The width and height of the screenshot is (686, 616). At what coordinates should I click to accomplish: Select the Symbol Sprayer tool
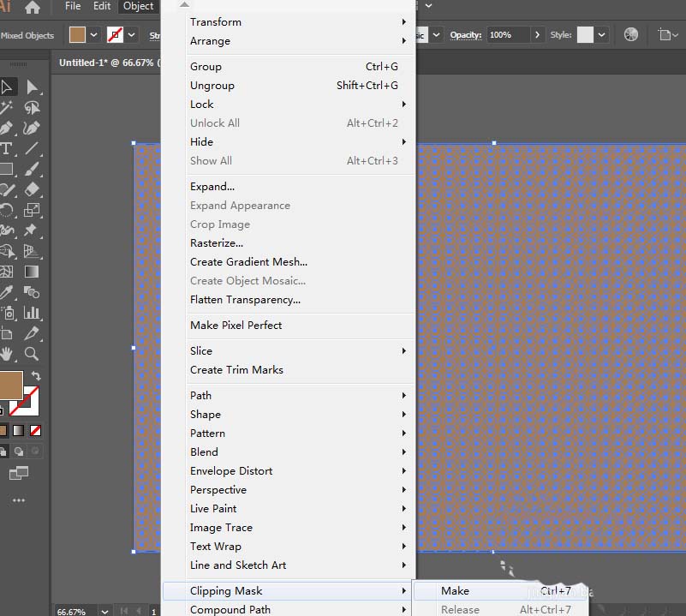pos(7,313)
